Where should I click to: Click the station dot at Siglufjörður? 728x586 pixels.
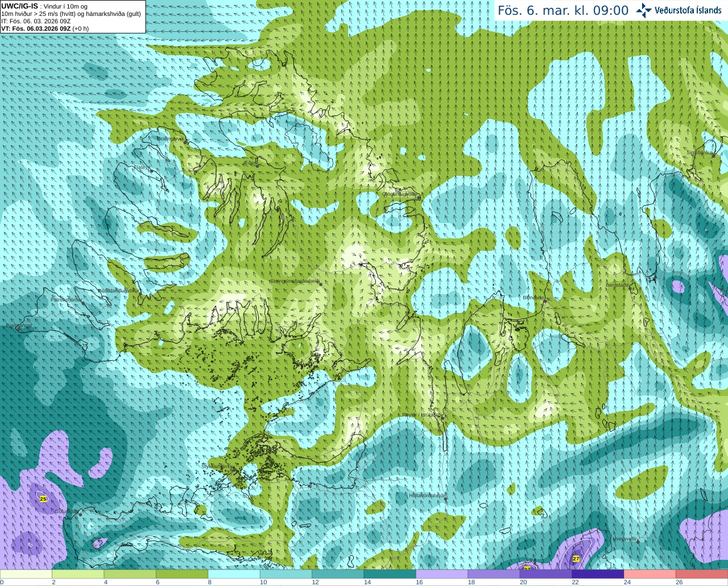coord(714,156)
